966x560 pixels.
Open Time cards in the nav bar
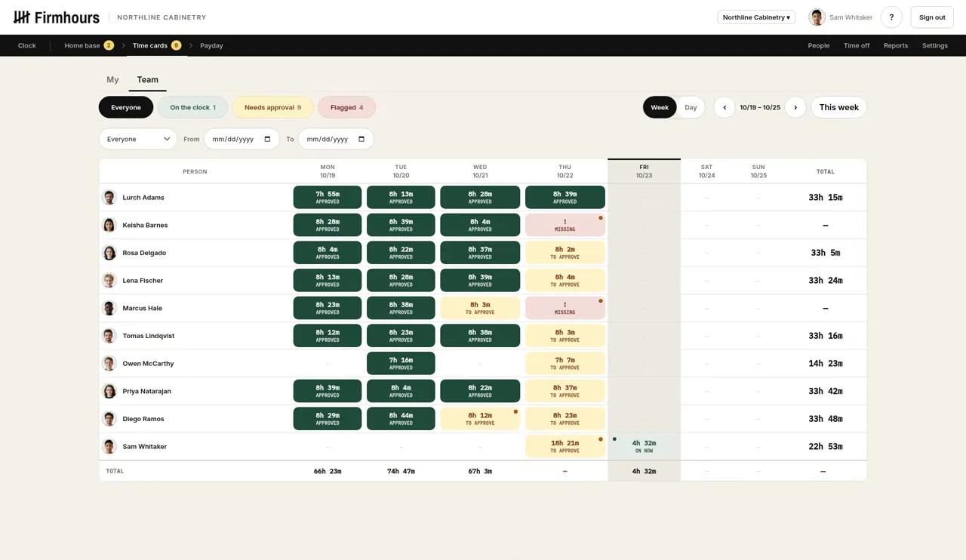(x=156, y=45)
